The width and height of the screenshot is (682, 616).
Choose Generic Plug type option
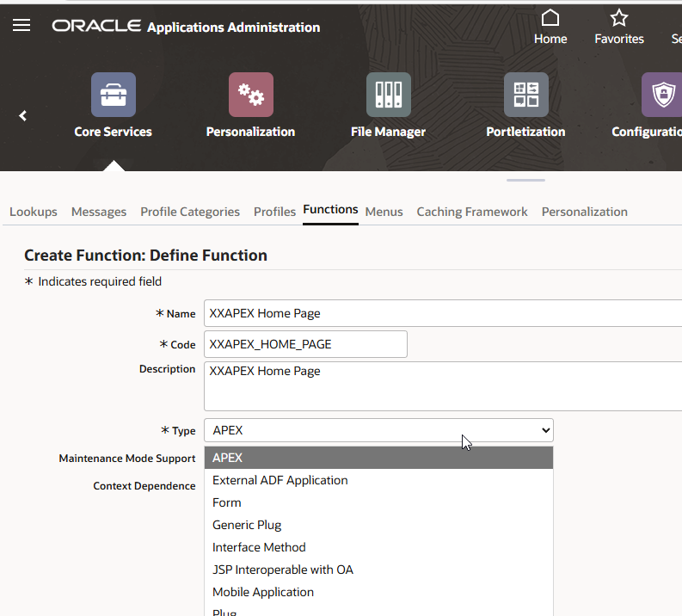pos(378,525)
